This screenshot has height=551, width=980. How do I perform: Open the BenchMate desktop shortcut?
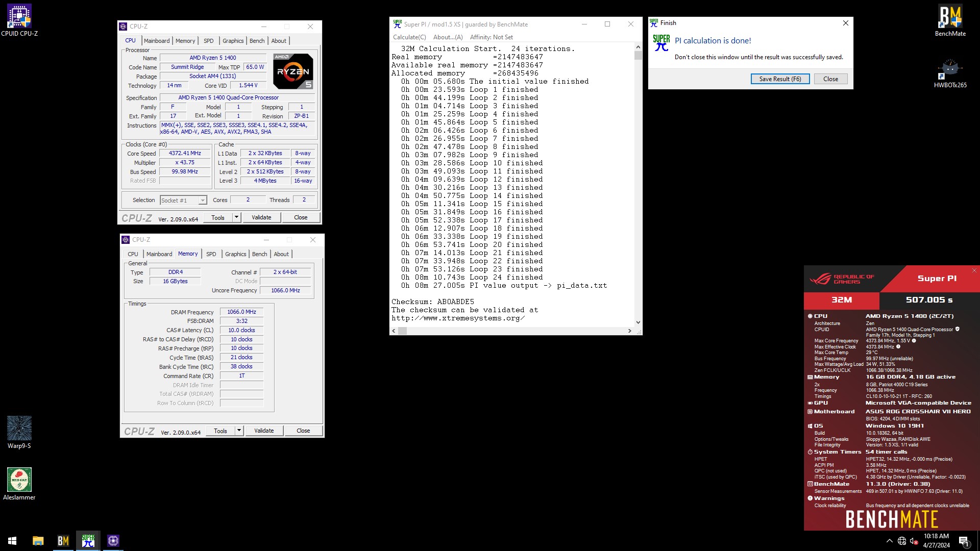[x=950, y=20]
